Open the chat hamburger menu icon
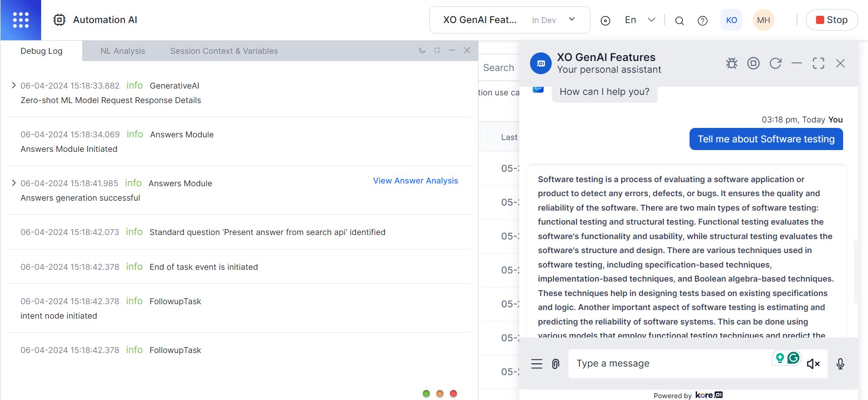The height and width of the screenshot is (400, 868). click(x=536, y=364)
